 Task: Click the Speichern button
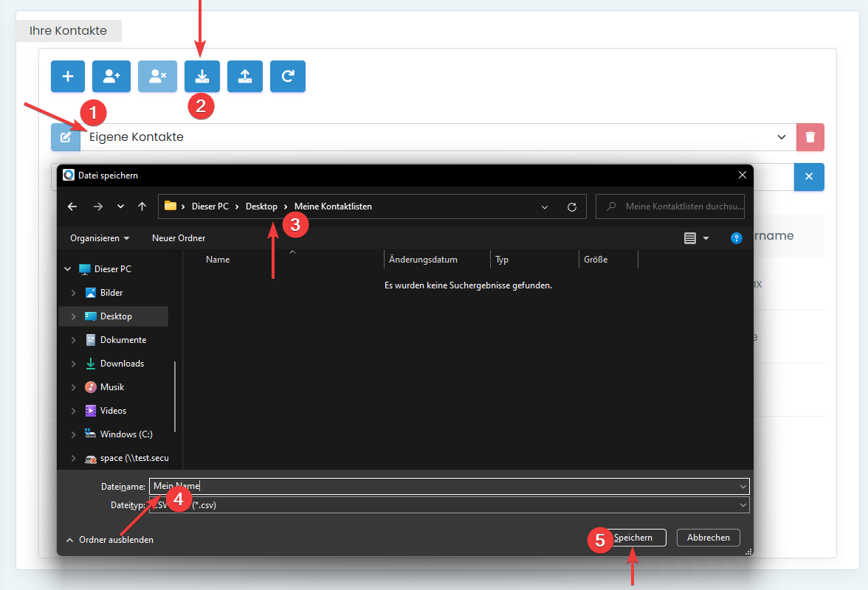633,538
